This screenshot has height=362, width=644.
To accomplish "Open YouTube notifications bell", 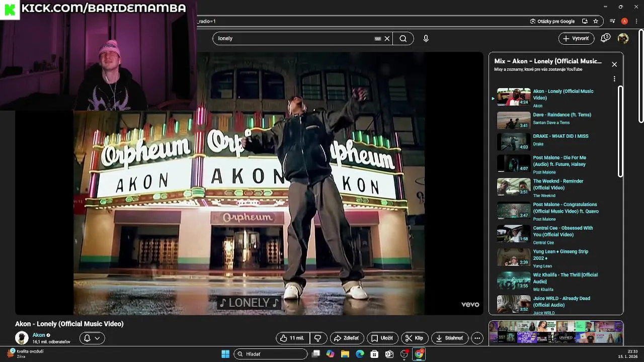I will (605, 38).
